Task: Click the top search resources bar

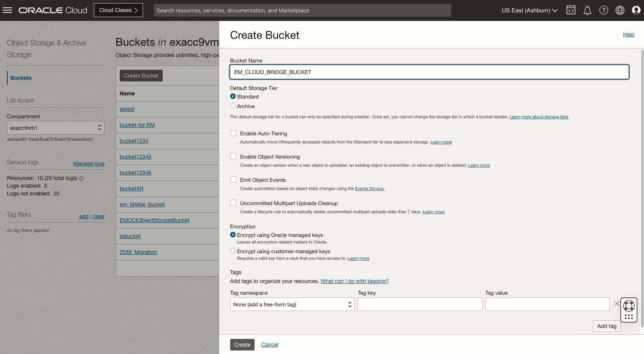Action: click(x=302, y=10)
